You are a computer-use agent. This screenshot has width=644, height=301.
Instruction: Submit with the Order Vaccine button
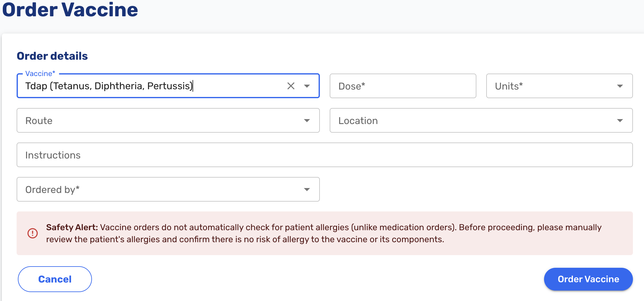(x=588, y=279)
